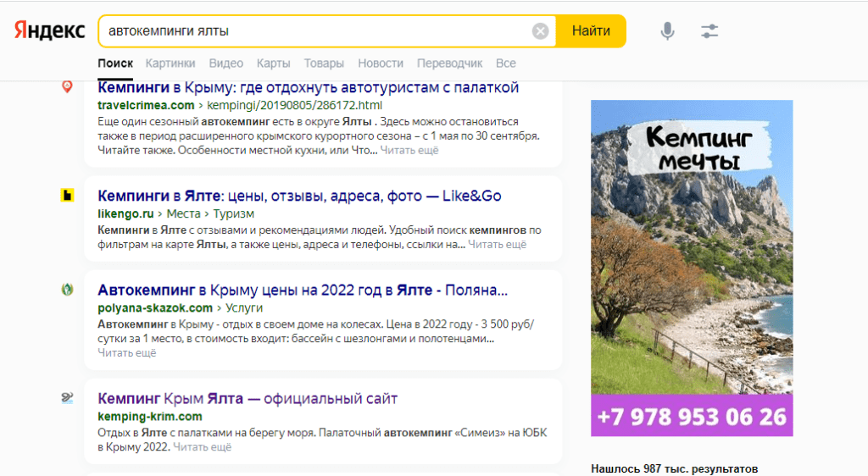Expand travelcrimea snippet with Читать ещё
Screen dimensions: 868x476
click(x=409, y=150)
